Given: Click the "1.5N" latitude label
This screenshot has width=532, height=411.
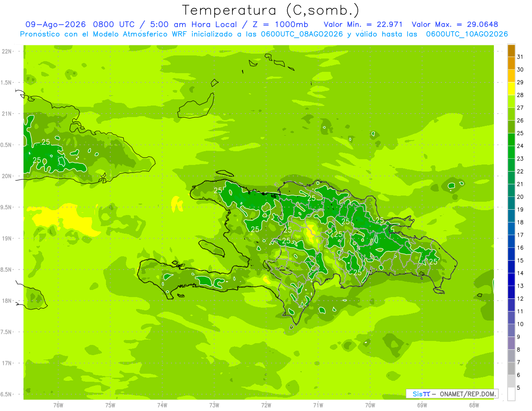Looking at the screenshot, I should 7,83.
